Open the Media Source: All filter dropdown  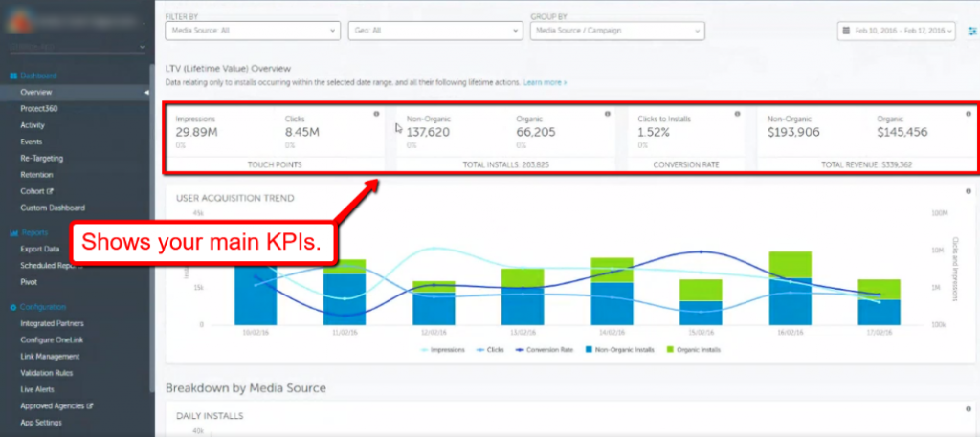click(x=253, y=31)
